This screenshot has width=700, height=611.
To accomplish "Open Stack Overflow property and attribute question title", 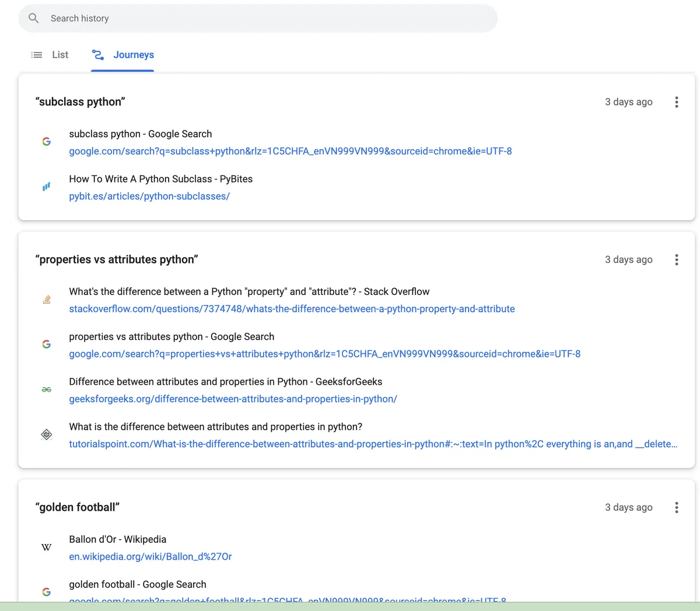I will tap(249, 292).
